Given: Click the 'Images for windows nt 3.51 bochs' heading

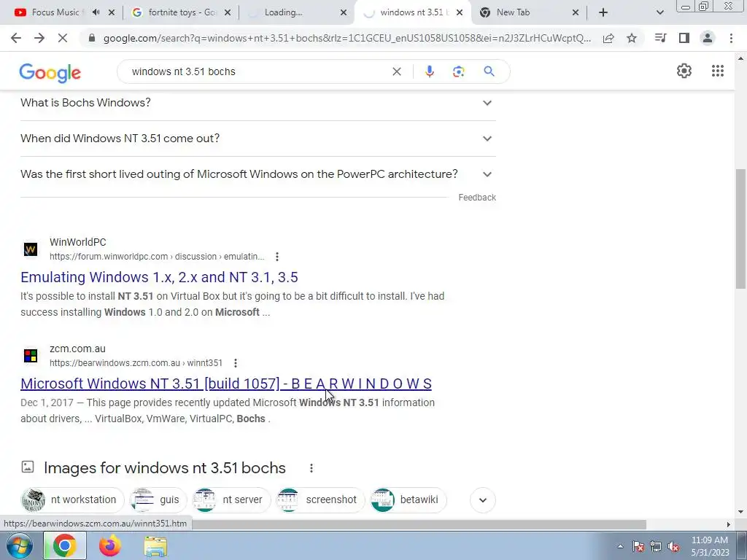Looking at the screenshot, I should point(165,468).
